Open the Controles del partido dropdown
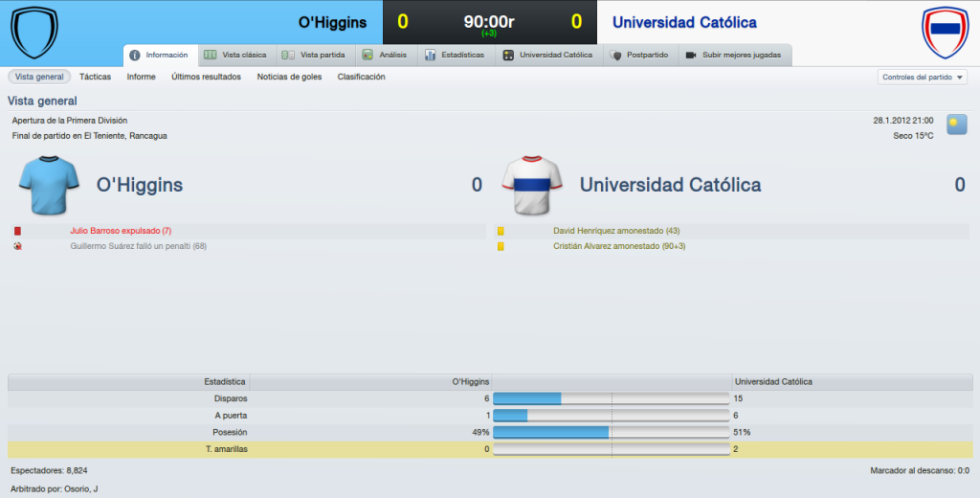This screenshot has height=498, width=980. point(923,77)
